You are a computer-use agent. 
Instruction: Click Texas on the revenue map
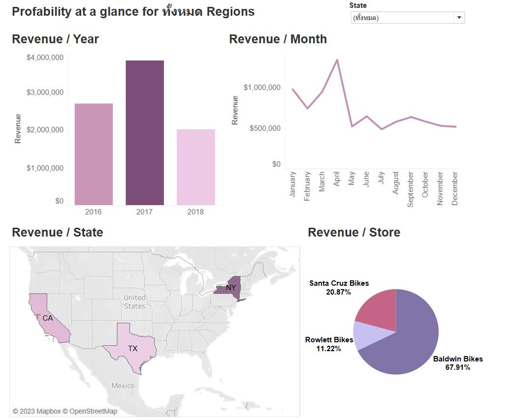point(131,347)
